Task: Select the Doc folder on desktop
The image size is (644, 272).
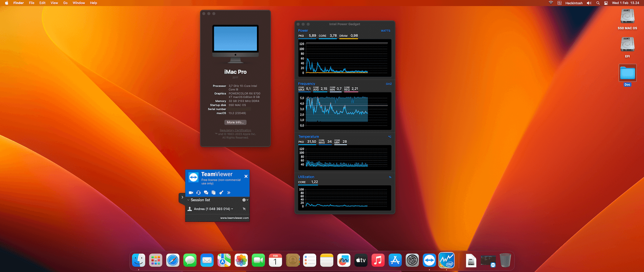Action: coord(628,73)
